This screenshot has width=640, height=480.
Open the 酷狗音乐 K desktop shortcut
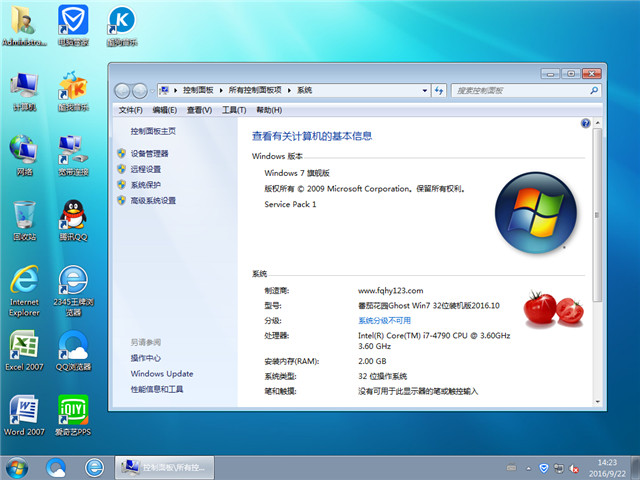(x=122, y=24)
